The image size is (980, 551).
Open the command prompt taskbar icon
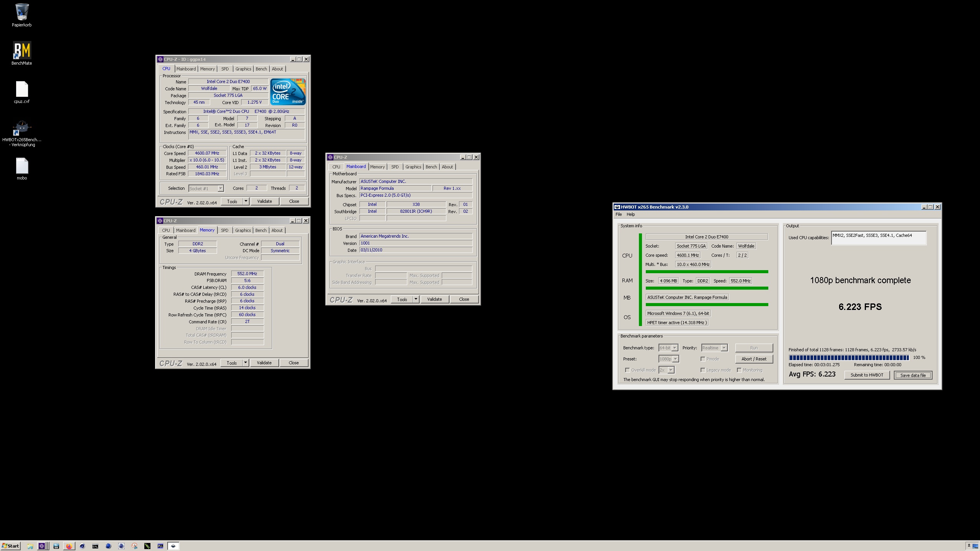coord(95,546)
